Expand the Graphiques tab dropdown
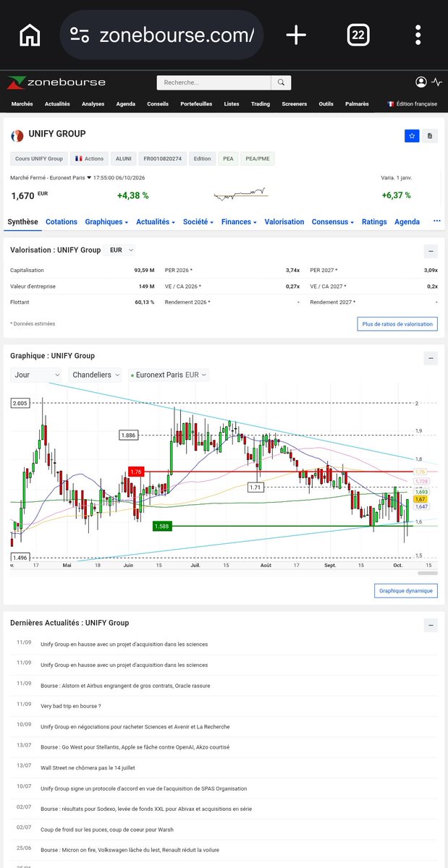The height and width of the screenshot is (868, 448). pos(106,222)
